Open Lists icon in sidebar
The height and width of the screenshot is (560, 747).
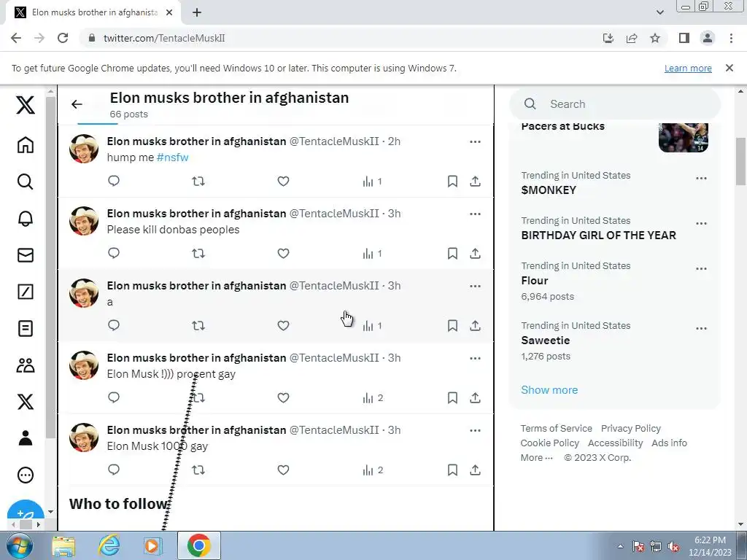click(26, 329)
